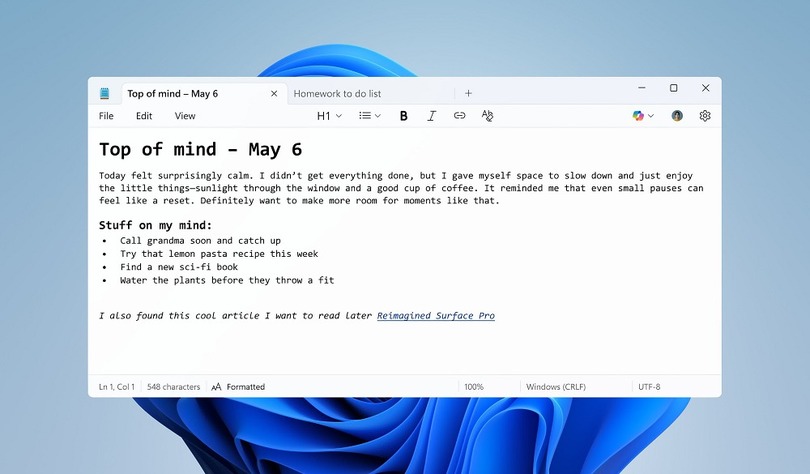
Task: Click 'Try that lemon pasta recipe' bullet
Action: 219,254
